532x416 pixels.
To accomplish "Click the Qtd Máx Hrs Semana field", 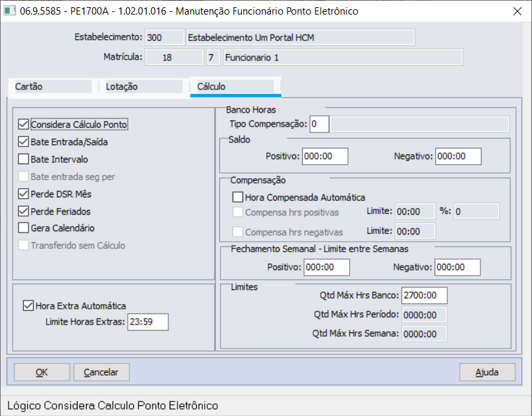I will [424, 334].
